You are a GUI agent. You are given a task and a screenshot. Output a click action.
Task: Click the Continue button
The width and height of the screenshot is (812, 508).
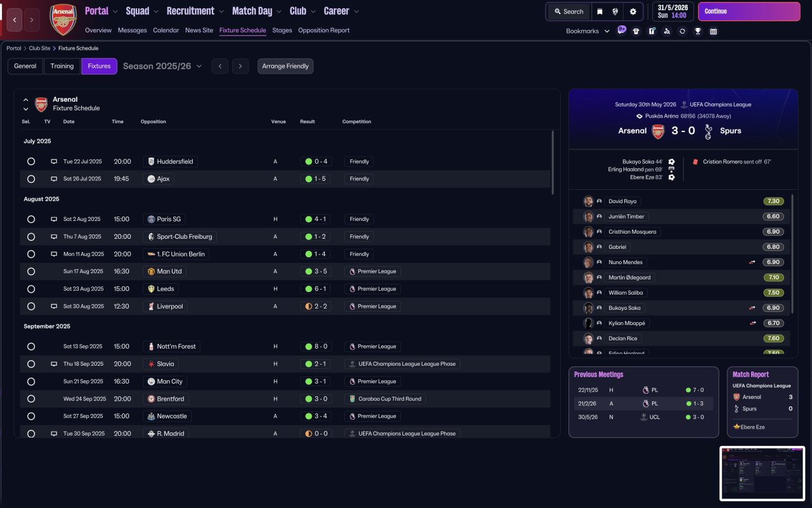pos(749,11)
